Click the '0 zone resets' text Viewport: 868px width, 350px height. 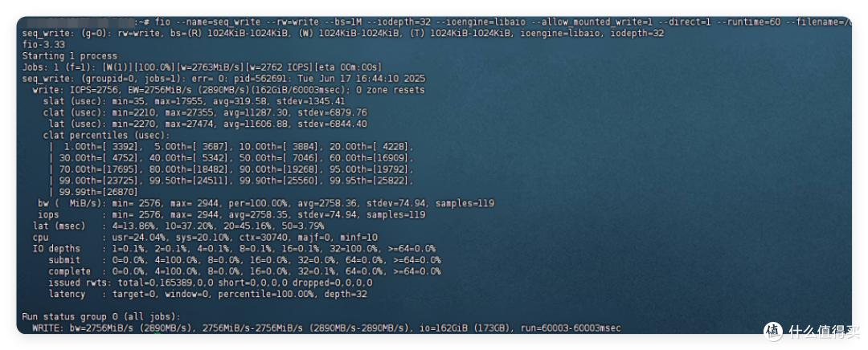click(391, 90)
